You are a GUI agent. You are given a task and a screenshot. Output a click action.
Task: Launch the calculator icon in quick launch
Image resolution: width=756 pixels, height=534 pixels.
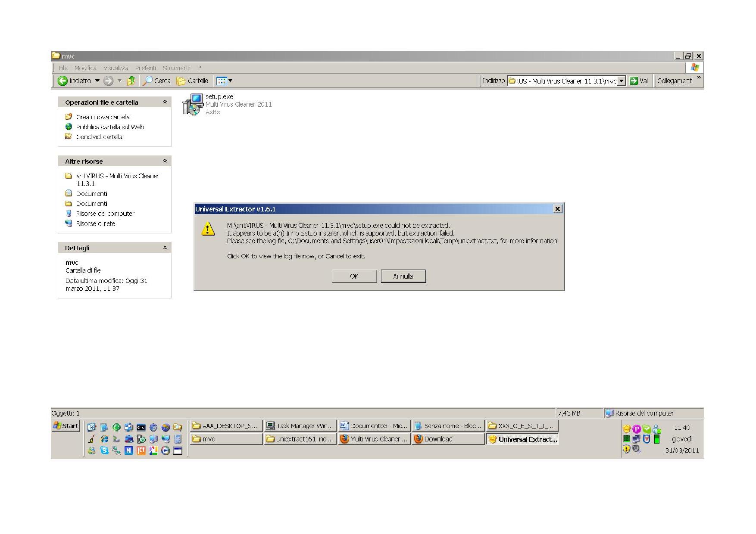click(178, 439)
